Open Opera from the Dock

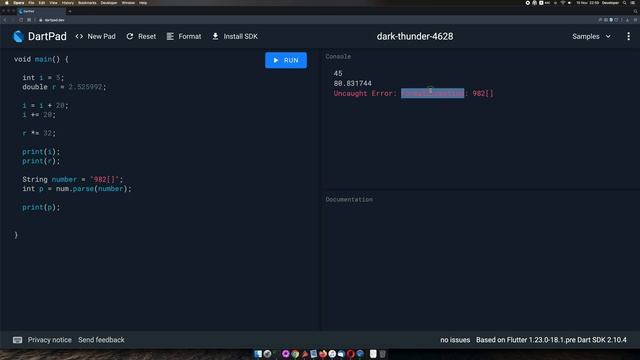click(x=351, y=354)
